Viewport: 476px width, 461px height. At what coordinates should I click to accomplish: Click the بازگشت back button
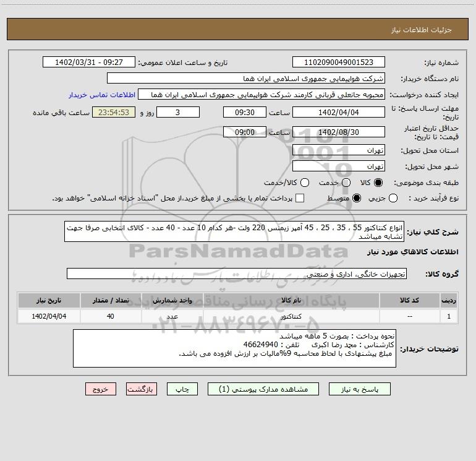click(x=142, y=389)
